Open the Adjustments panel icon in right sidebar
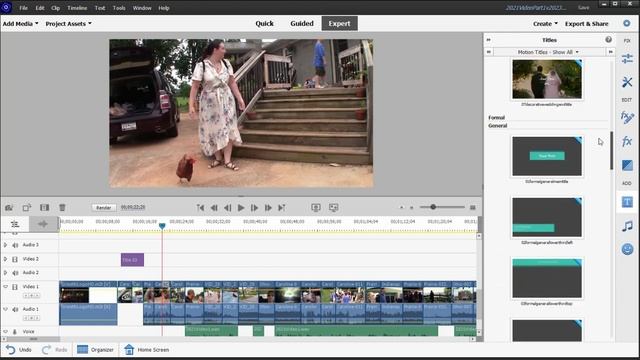Image resolution: width=640 pixels, height=360 pixels. [x=627, y=59]
